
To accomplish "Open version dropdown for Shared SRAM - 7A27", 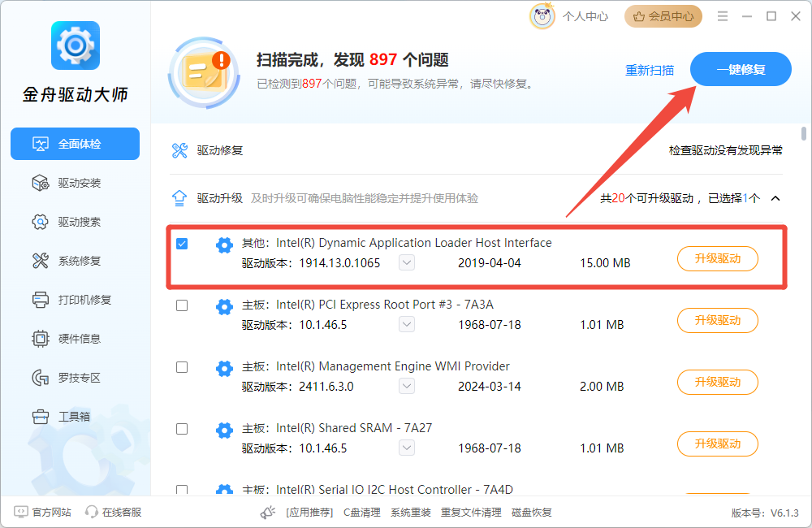I will (407, 448).
